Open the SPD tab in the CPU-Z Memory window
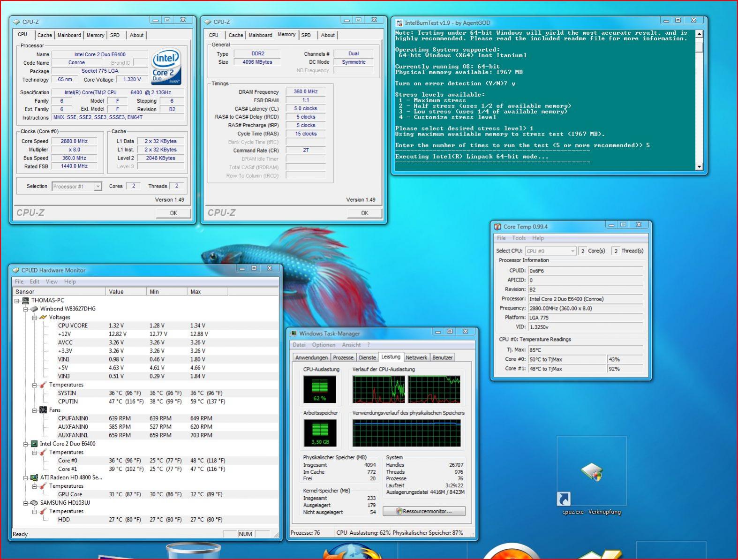This screenshot has height=560, width=738. pyautogui.click(x=306, y=35)
